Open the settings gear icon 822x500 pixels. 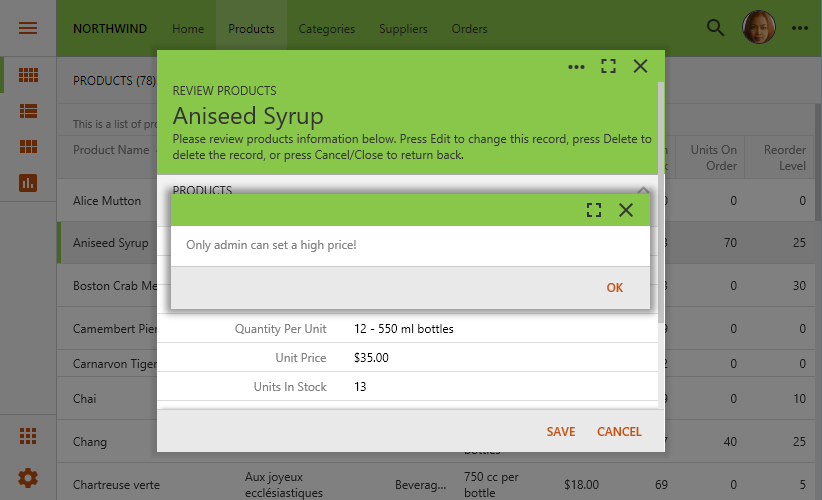pyautogui.click(x=28, y=478)
